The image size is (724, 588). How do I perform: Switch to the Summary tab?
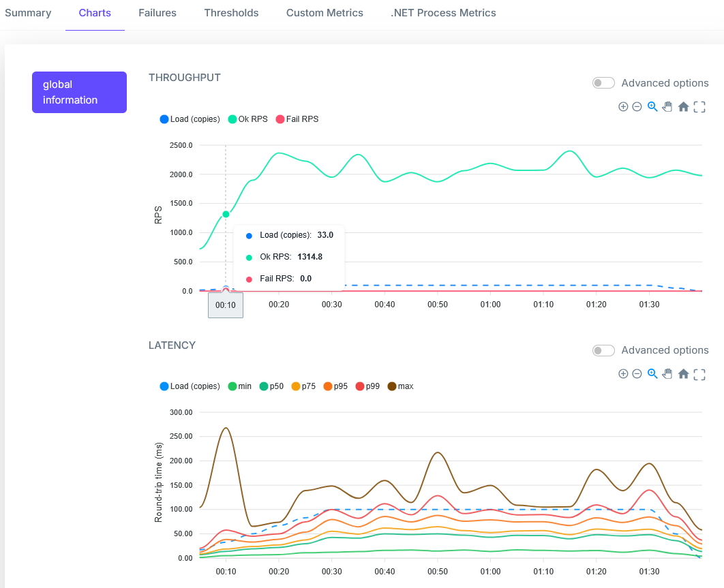(x=28, y=13)
